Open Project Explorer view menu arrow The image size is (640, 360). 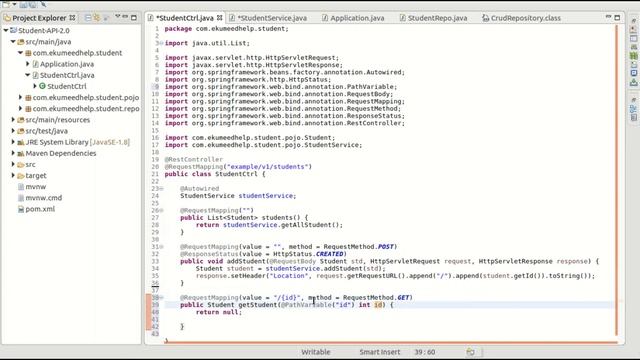(x=118, y=17)
